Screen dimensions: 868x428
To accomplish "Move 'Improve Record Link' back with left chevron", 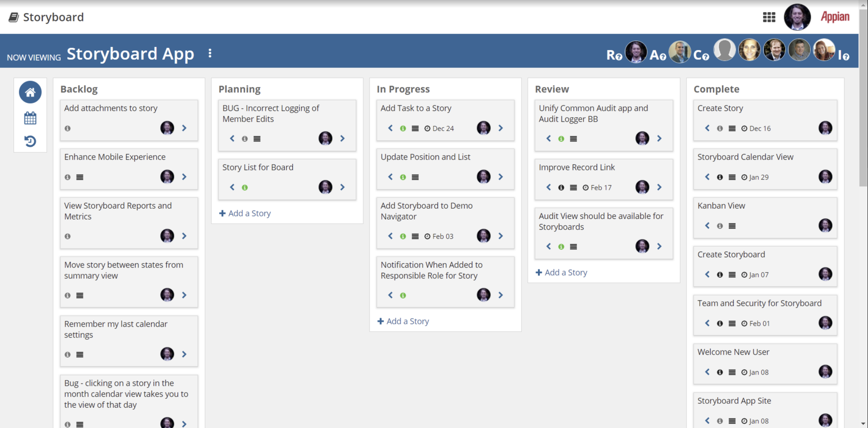I will click(x=549, y=187).
